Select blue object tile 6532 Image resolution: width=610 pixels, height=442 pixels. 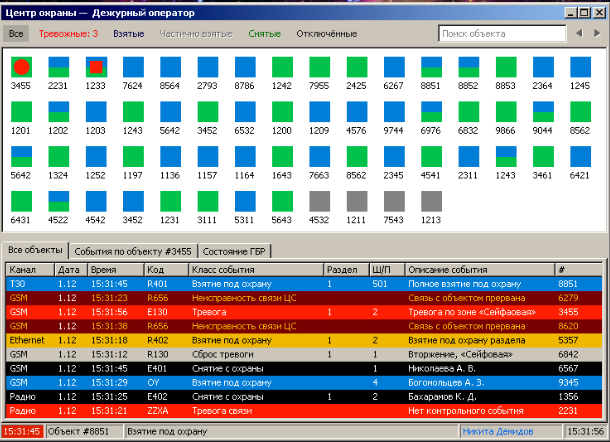pos(245,112)
